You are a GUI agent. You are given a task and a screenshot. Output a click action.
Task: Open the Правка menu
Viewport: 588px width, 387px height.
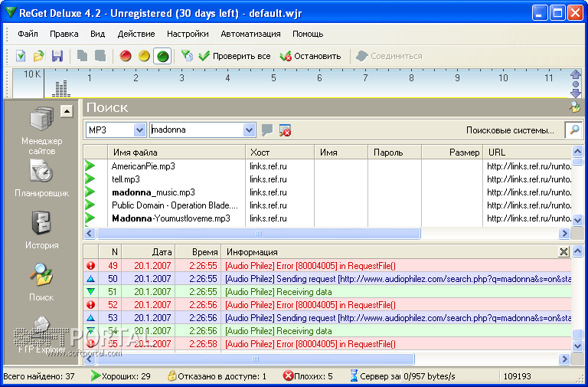[64, 34]
